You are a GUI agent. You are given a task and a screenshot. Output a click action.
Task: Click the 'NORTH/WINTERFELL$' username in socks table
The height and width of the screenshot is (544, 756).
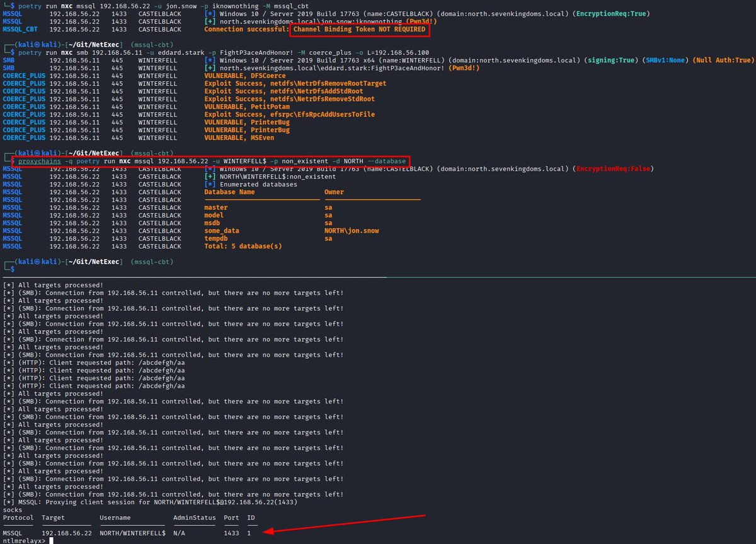tap(133, 533)
